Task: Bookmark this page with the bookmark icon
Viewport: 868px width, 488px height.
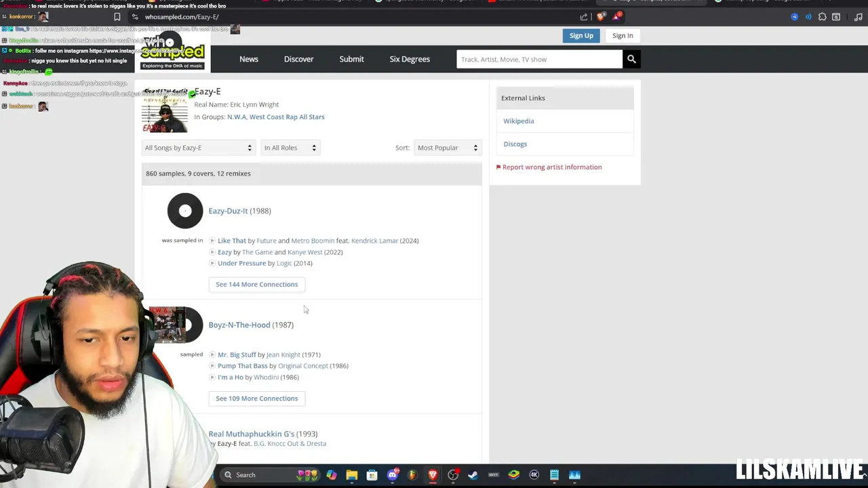Action: coord(117,17)
